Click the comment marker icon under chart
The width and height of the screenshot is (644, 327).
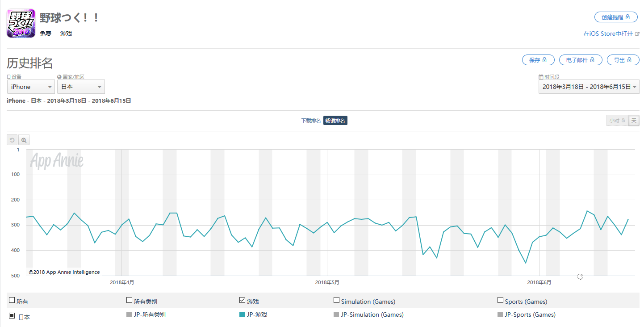[580, 277]
